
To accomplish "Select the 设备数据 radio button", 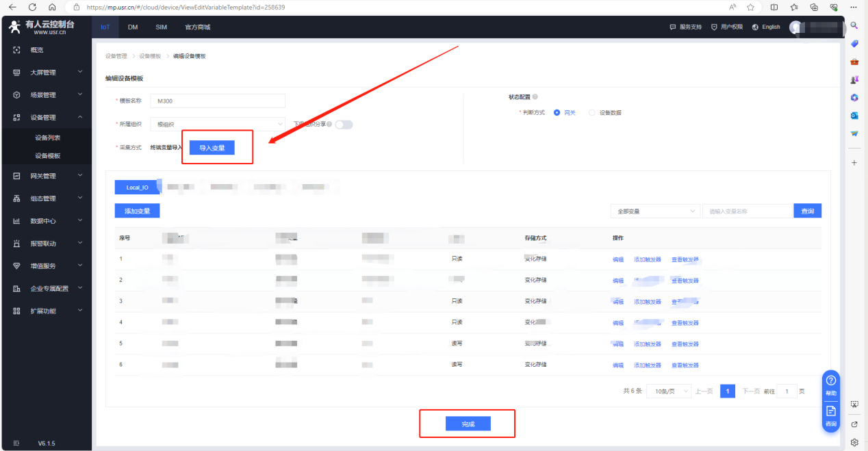I will tap(592, 113).
